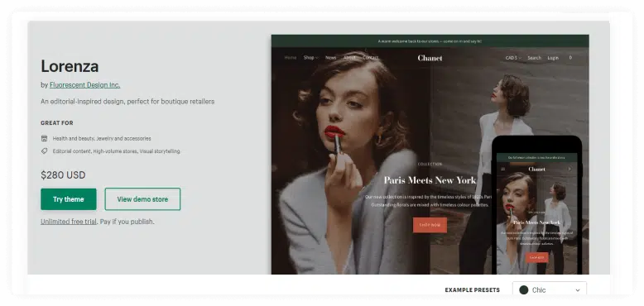
Task: Click 'Pay if you publish.' text
Action: (x=127, y=222)
